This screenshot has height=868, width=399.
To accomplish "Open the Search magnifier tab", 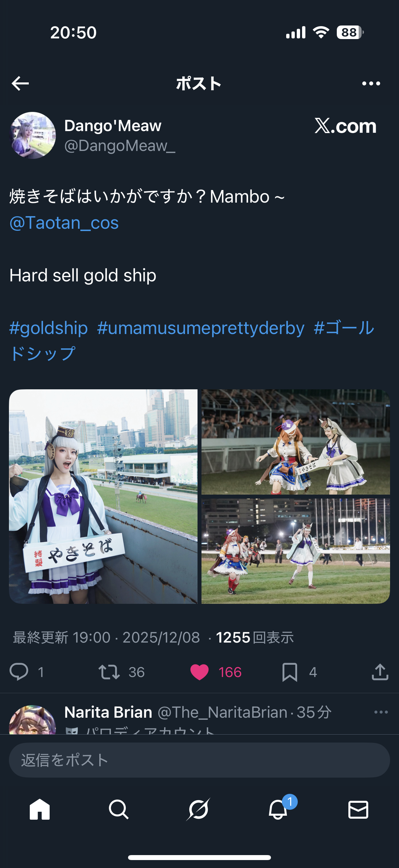I will (x=119, y=809).
